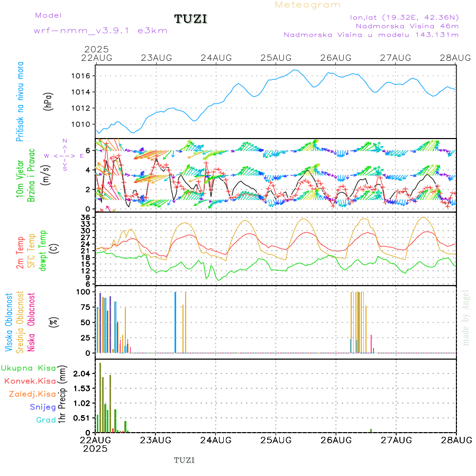Click the cyan Grad legend label
476x476 pixels.
[x=45, y=420]
